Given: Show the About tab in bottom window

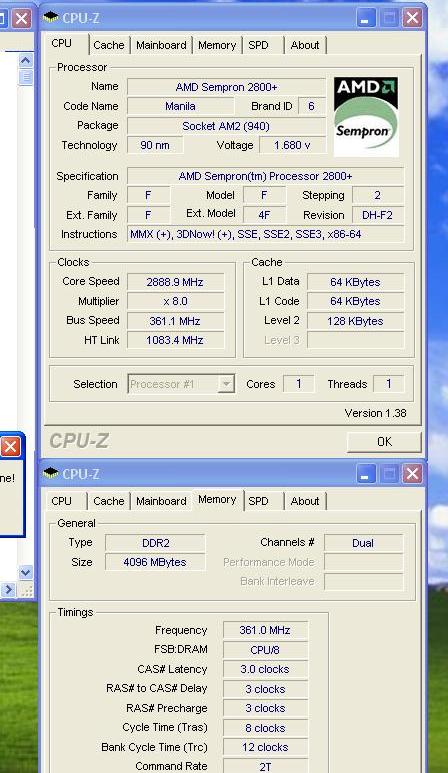Looking at the screenshot, I should [x=305, y=501].
